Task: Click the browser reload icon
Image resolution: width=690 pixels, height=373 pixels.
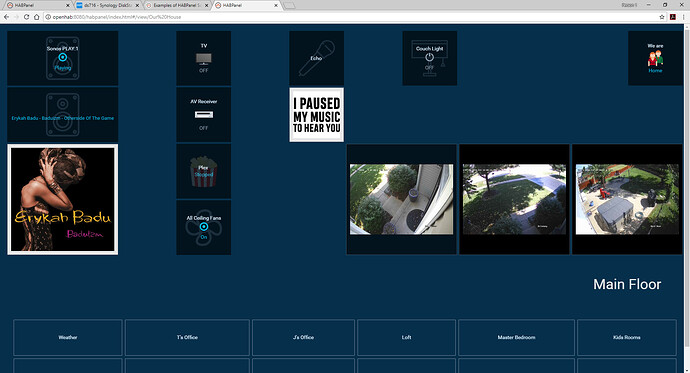Action: point(26,17)
